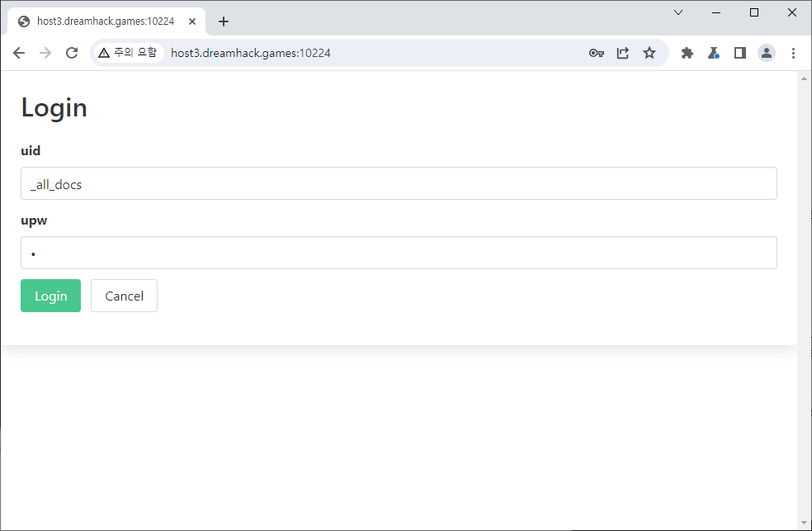Image resolution: width=812 pixels, height=531 pixels.
Task: Click the forward navigation arrow
Action: [45, 53]
